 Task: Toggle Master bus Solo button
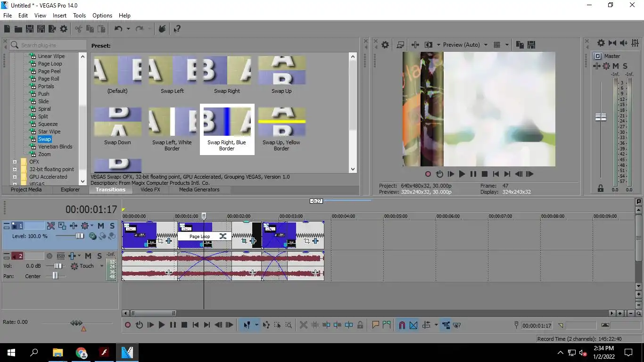click(625, 66)
